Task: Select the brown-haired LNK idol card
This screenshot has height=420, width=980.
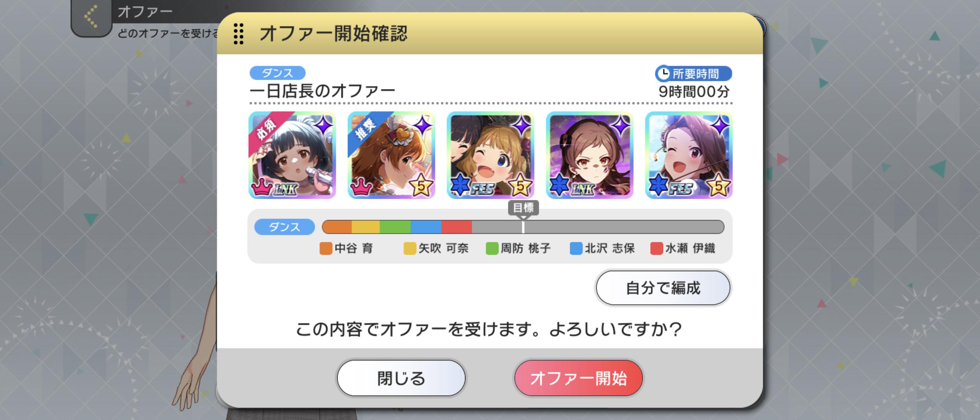Action: pos(590,155)
